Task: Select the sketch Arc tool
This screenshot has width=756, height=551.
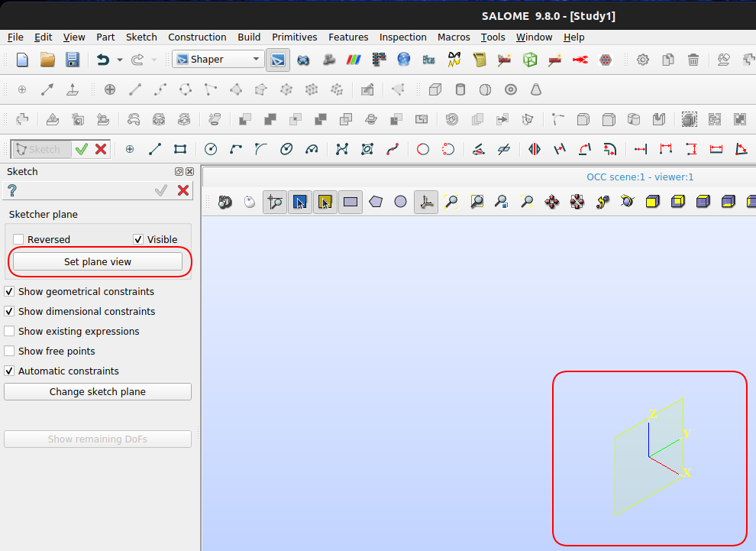Action: [x=236, y=149]
